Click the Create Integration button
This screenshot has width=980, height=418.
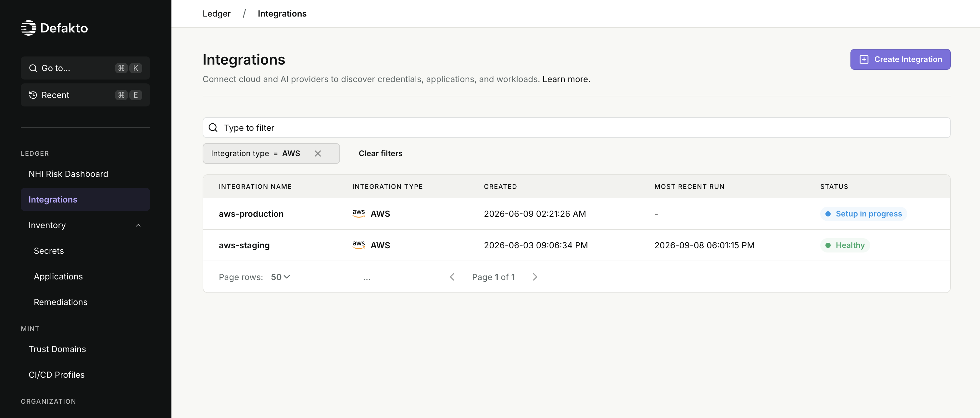pos(900,59)
